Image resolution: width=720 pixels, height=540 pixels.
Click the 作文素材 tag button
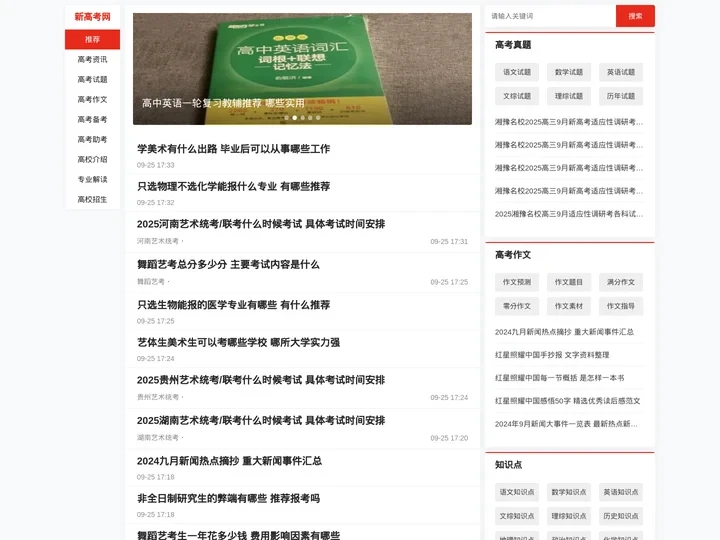(569, 306)
